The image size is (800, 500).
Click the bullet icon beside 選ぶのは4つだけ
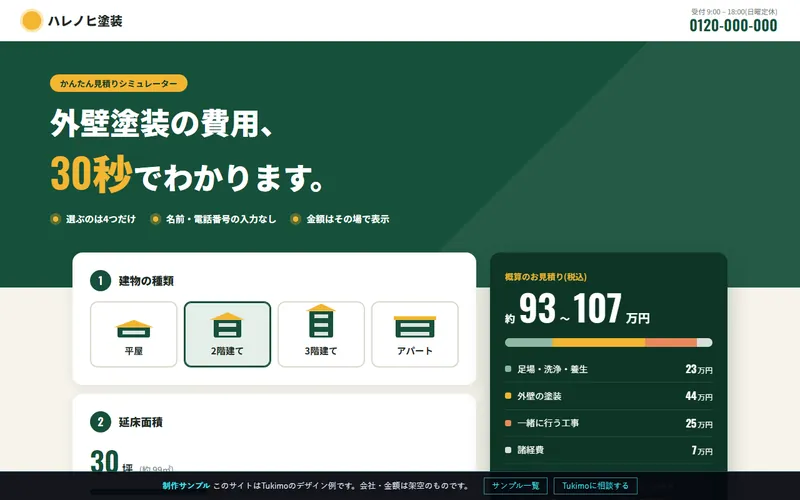pos(55,219)
